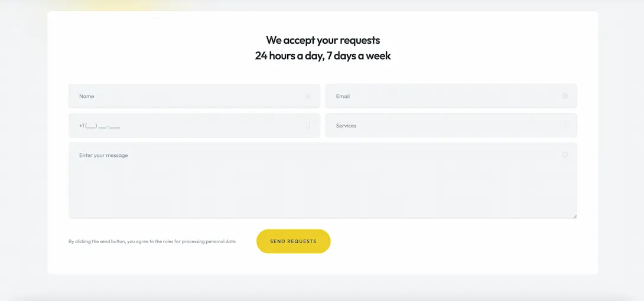Image resolution: width=644 pixels, height=301 pixels.
Task: Click the person icon in Name field
Action: click(308, 96)
